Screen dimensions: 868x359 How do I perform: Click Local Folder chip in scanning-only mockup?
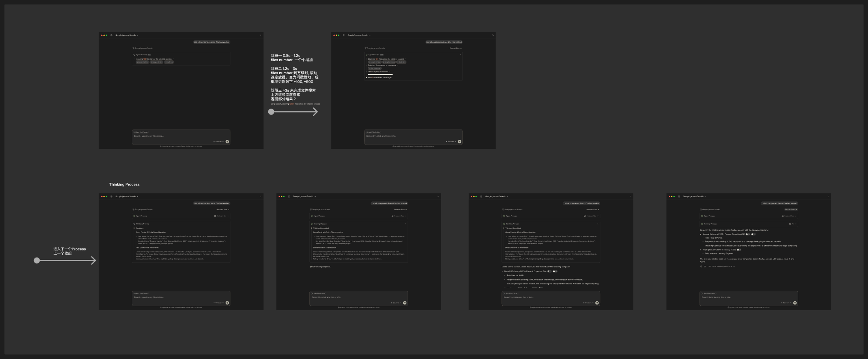142,62
